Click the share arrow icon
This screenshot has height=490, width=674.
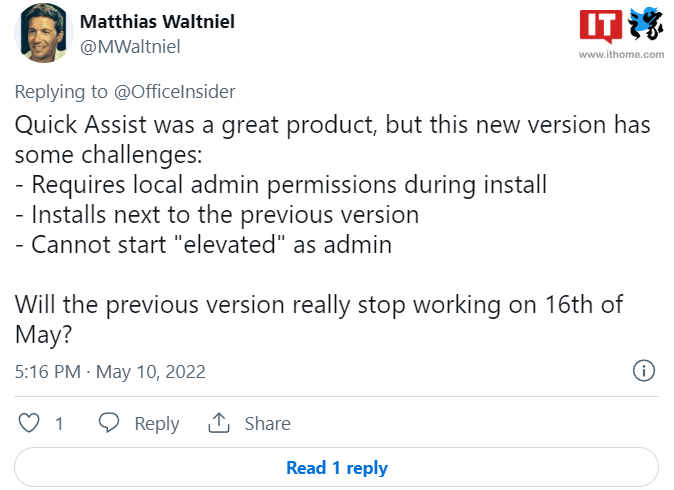(x=219, y=424)
